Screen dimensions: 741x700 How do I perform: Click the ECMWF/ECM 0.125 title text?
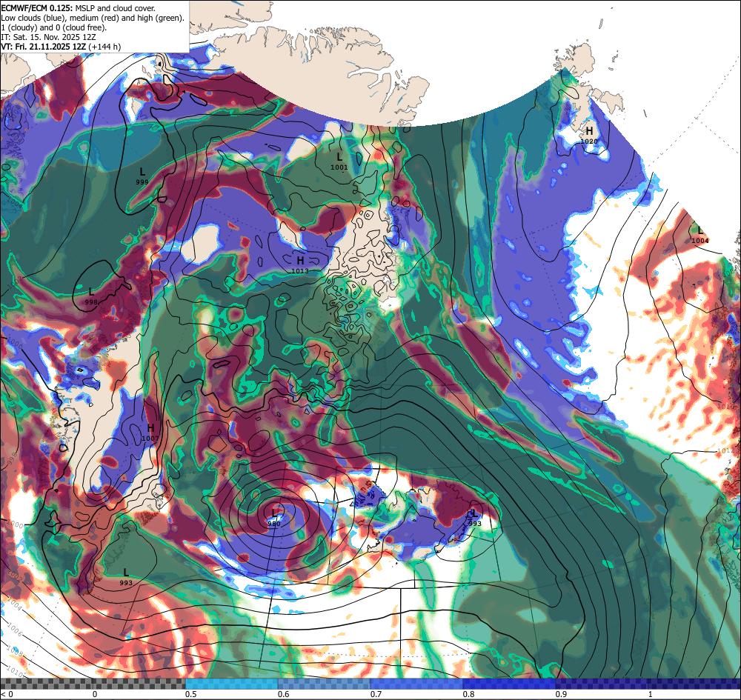(x=36, y=8)
